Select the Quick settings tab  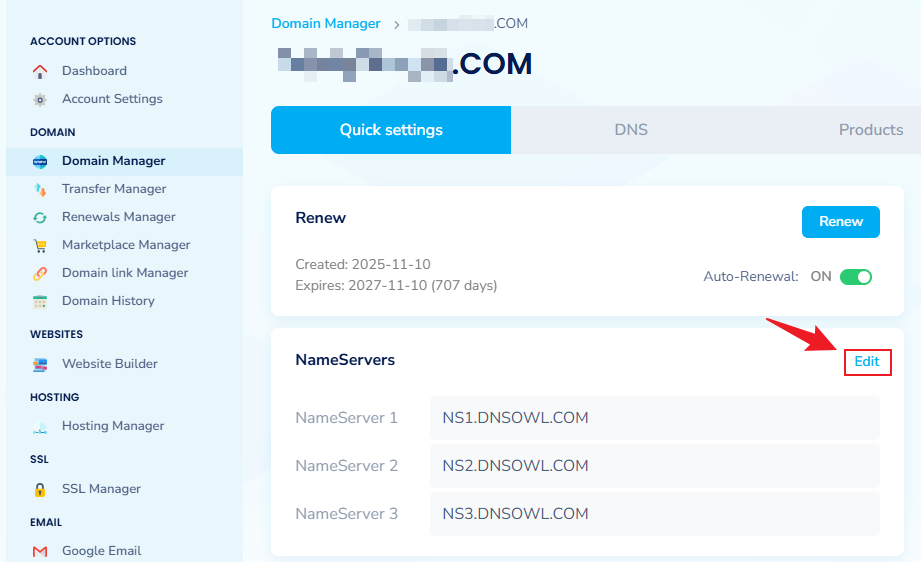click(391, 130)
